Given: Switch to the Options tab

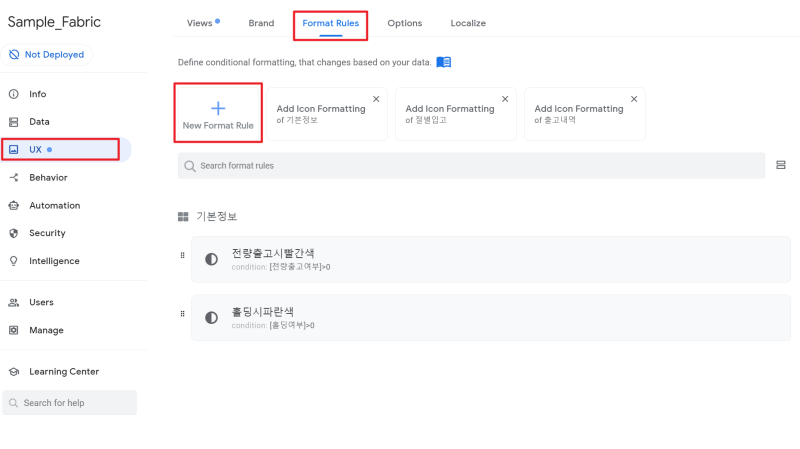Looking at the screenshot, I should coord(405,23).
